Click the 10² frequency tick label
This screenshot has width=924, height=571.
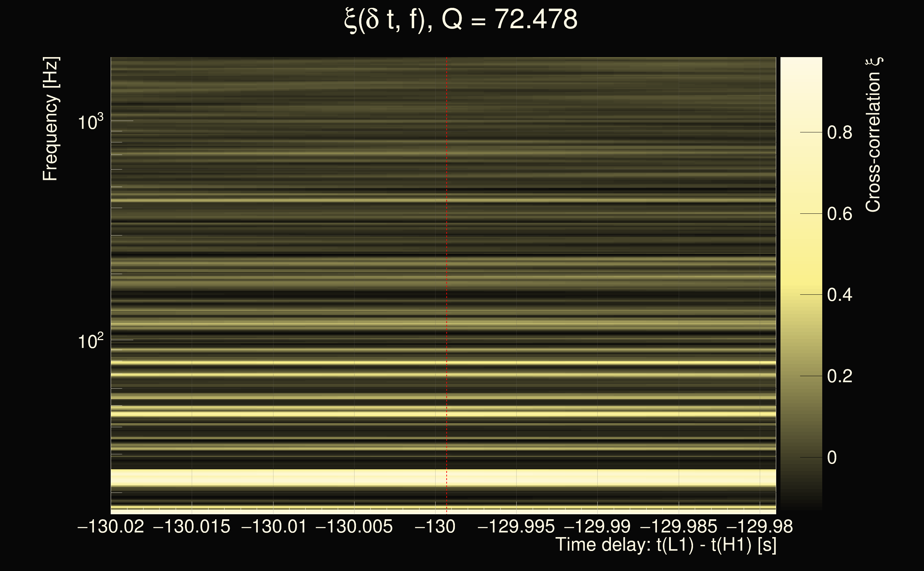(90, 341)
